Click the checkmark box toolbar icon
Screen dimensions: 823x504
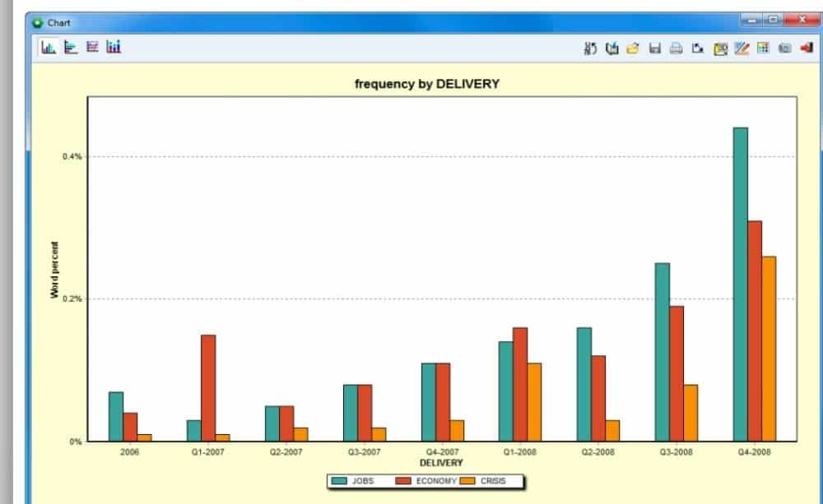tap(611, 49)
